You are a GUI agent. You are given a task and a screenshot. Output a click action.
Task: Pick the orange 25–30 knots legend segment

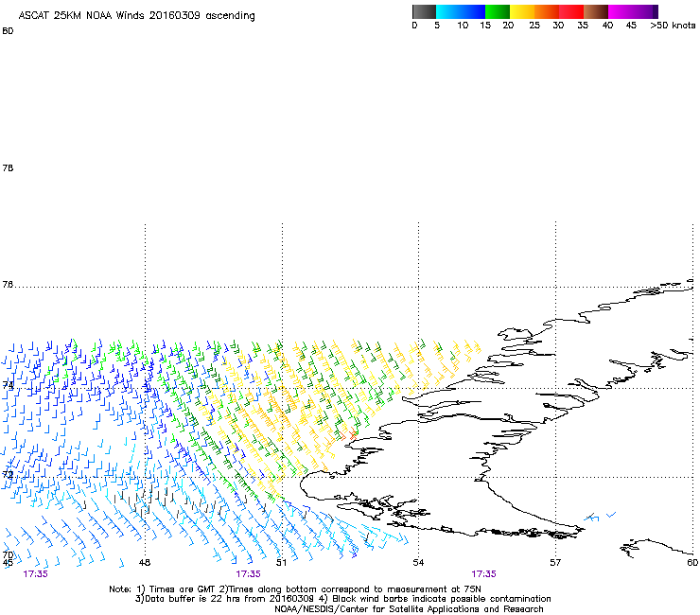click(547, 11)
